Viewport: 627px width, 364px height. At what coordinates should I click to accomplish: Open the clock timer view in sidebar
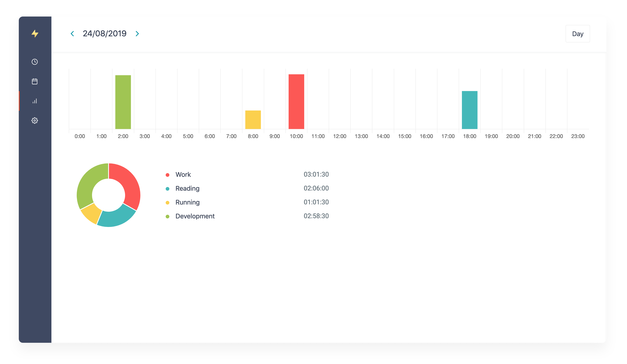click(x=35, y=62)
